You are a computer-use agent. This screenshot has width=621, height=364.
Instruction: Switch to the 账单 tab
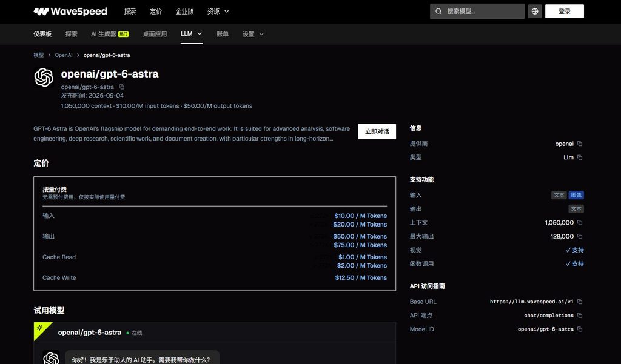click(223, 34)
